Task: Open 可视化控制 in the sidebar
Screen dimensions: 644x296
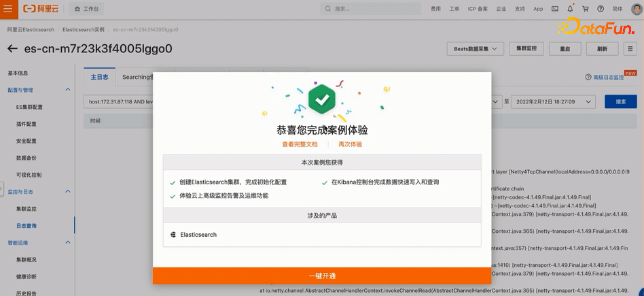Action: pos(29,175)
